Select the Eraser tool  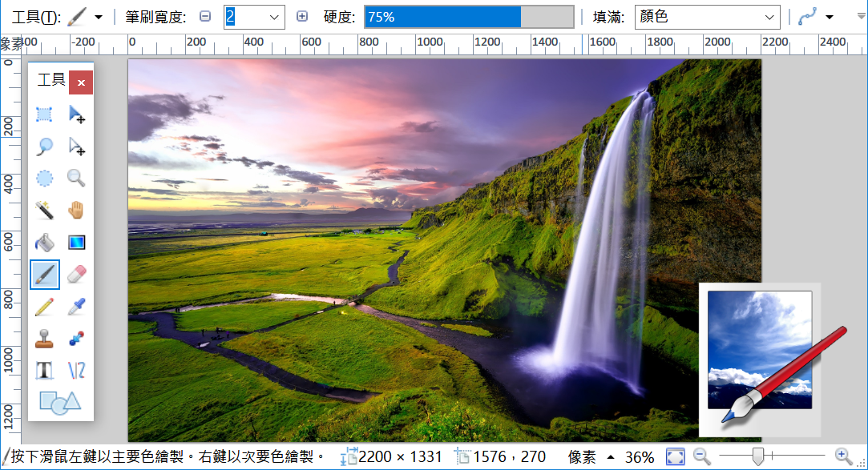76,275
